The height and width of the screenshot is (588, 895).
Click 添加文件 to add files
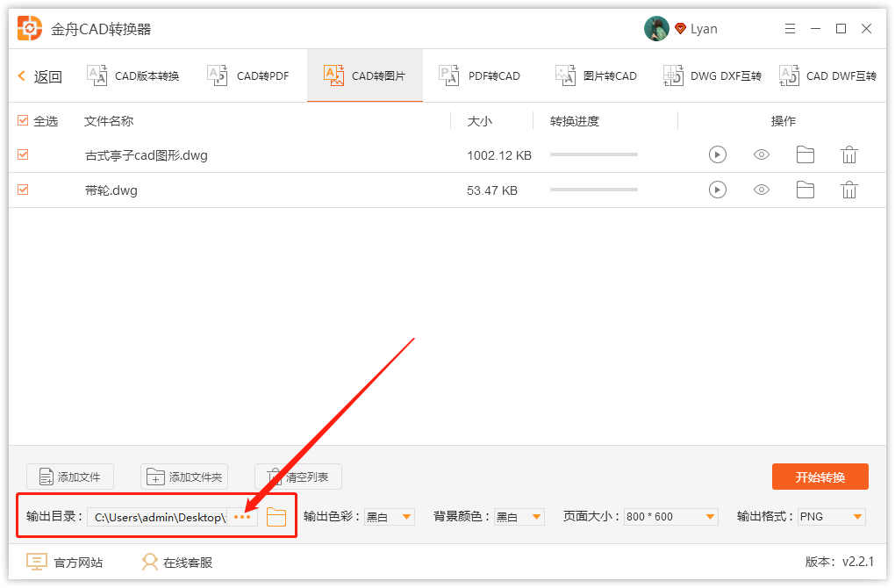coord(69,477)
